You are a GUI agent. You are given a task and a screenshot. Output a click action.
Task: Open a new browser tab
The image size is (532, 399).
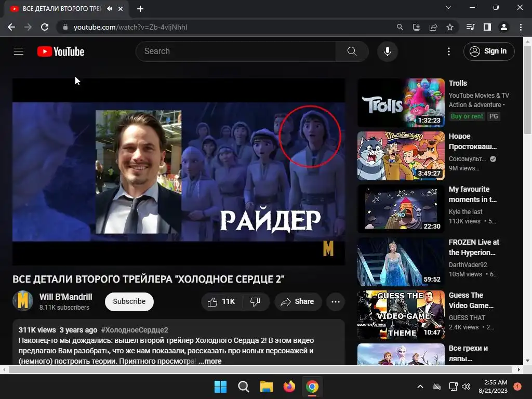coord(140,9)
